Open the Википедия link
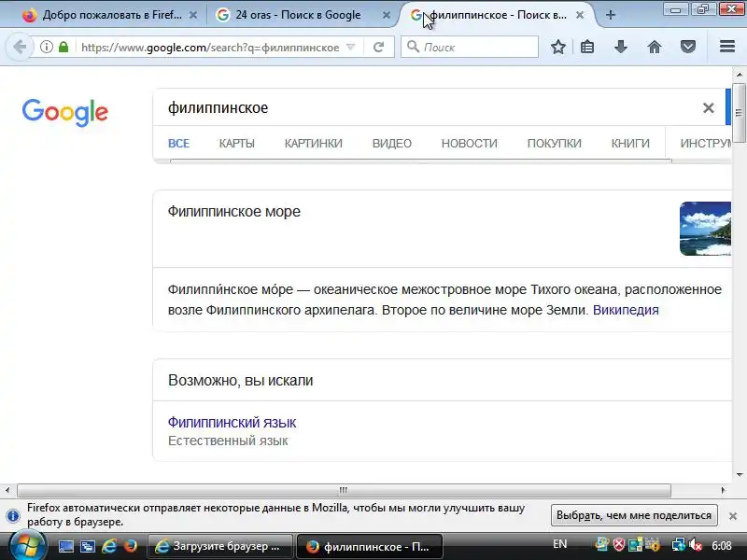 pyautogui.click(x=626, y=310)
